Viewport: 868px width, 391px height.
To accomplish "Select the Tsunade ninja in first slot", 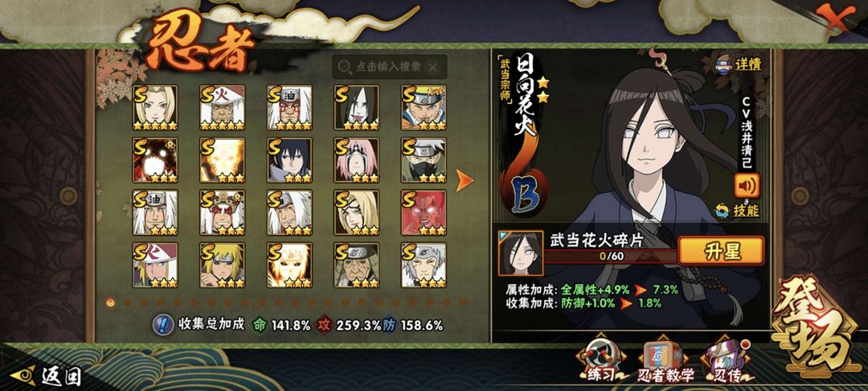I will coord(155,108).
